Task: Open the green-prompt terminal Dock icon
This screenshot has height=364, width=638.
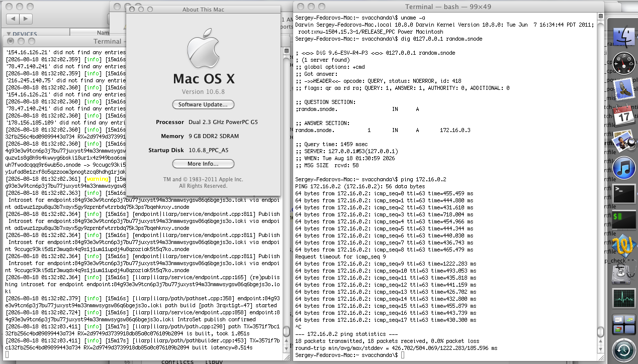Action: tap(624, 220)
